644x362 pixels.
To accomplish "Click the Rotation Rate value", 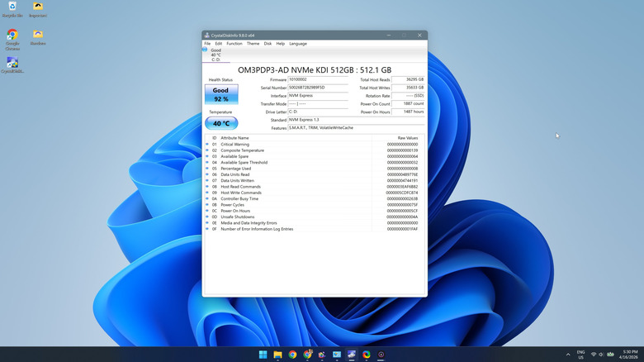I will coord(408,95).
